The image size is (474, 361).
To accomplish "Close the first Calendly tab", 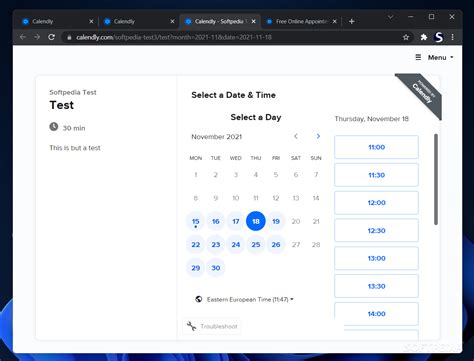I will coord(91,21).
